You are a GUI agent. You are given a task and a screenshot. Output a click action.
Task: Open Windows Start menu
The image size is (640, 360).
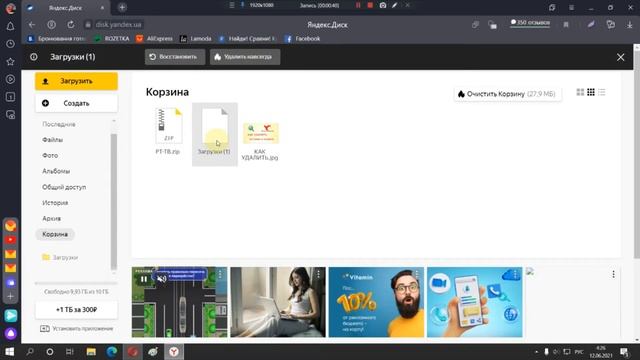(9, 351)
